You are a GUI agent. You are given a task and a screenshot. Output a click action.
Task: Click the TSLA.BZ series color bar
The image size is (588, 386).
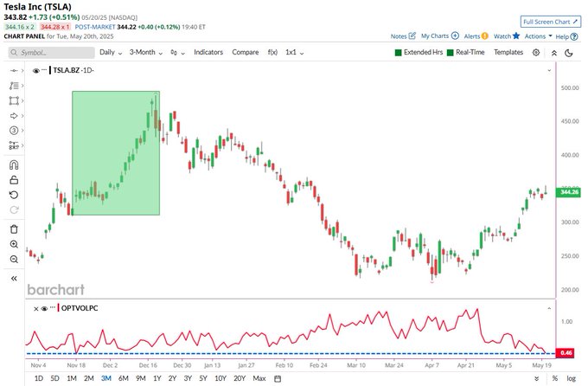[50, 70]
